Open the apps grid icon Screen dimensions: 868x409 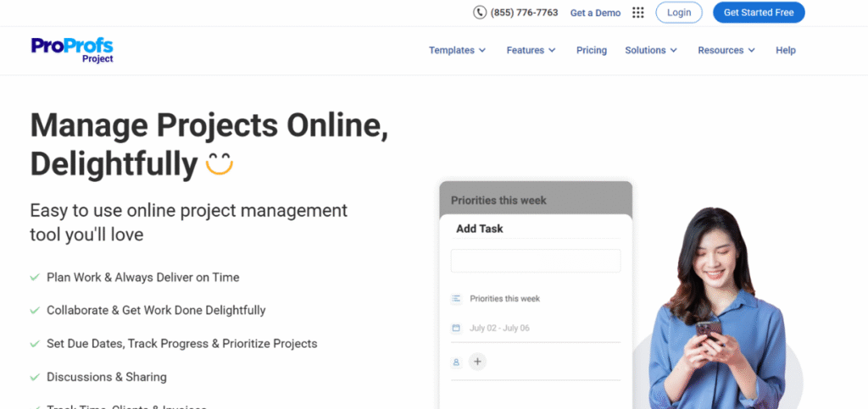638,13
